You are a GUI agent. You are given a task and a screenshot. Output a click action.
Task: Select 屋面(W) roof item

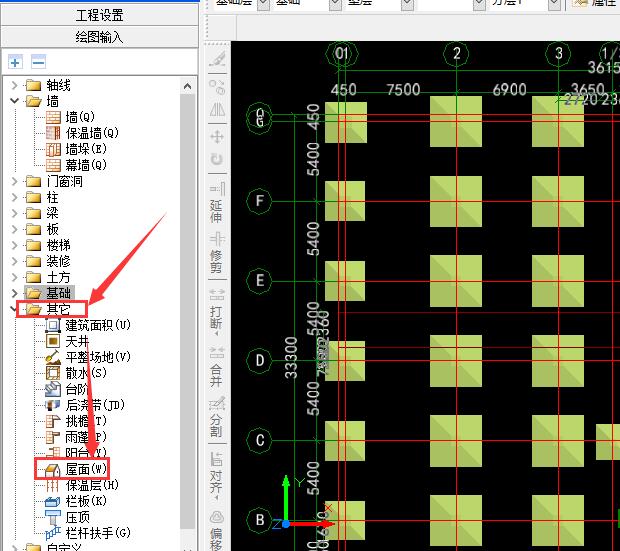coord(76,469)
